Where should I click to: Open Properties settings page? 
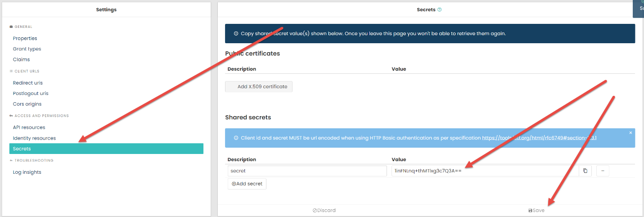25,38
